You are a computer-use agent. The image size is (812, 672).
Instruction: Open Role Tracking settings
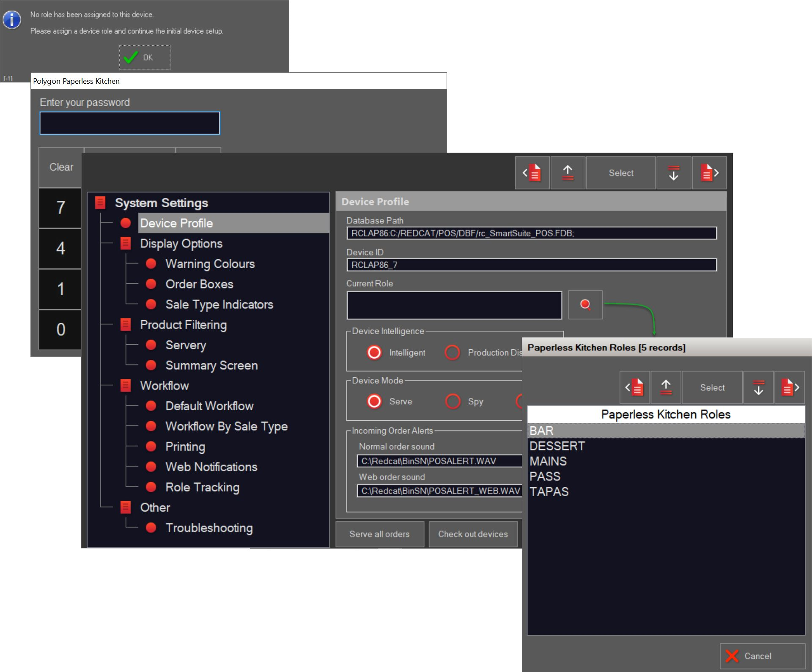click(x=202, y=487)
